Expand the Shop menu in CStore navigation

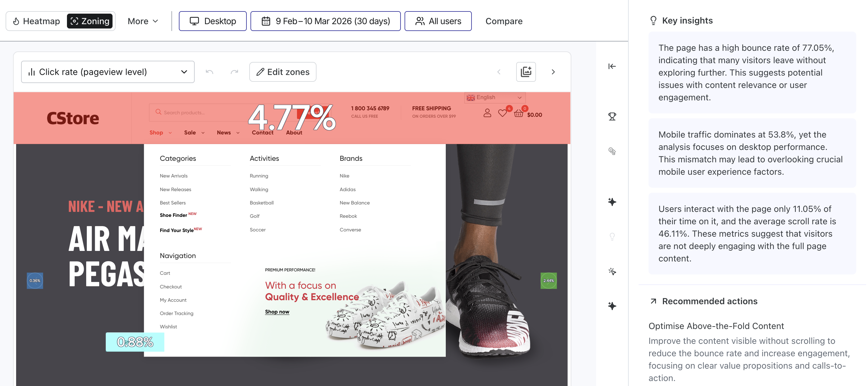(x=161, y=133)
